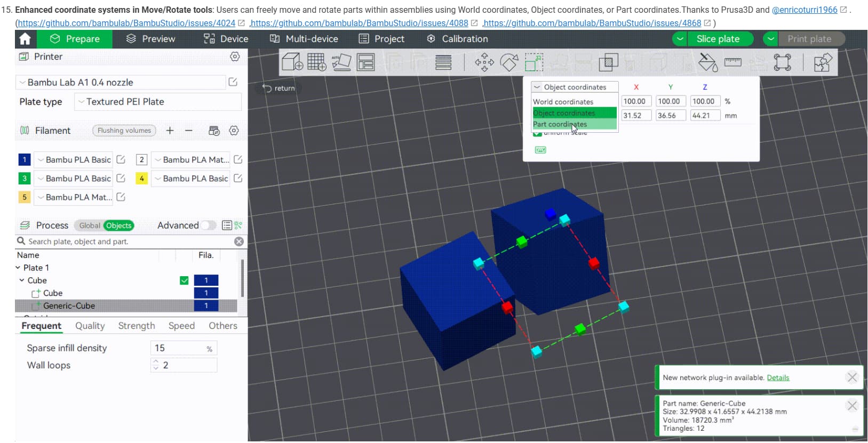This screenshot has width=868, height=443.
Task: Open the Object coordinates dropdown header
Action: pyautogui.click(x=575, y=87)
